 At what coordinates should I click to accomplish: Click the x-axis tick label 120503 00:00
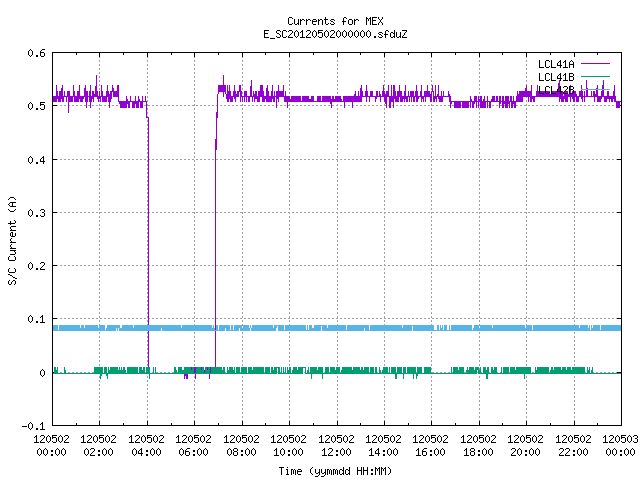620,446
